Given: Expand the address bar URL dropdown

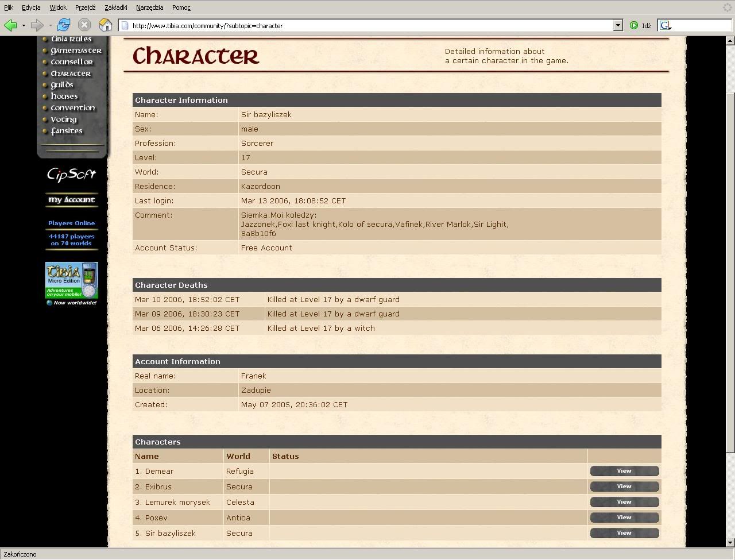Looking at the screenshot, I should pos(618,25).
